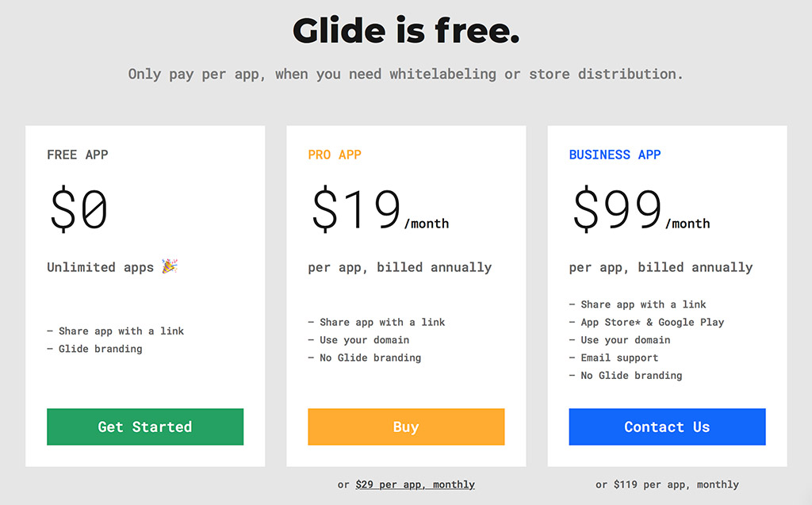Click the $19 /month price
812x505 pixels.
tap(379, 209)
